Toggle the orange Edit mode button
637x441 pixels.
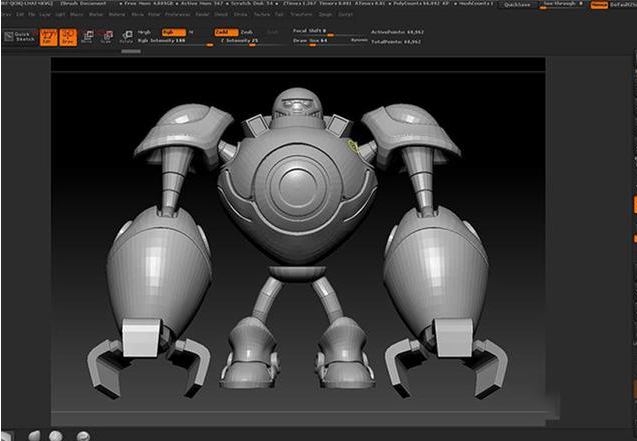click(48, 37)
